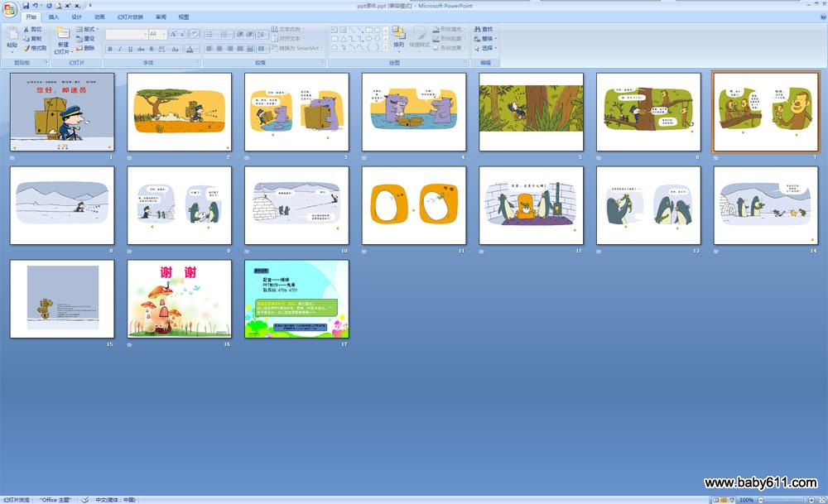828x504 pixels.
Task: Click Shape Outline (形状轮廓) button
Action: 449,39
